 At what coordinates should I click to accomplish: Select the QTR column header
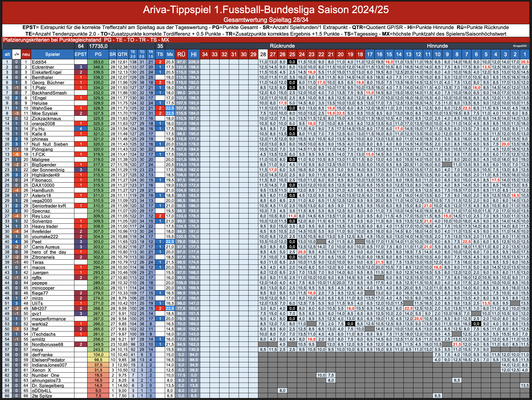click(x=123, y=54)
